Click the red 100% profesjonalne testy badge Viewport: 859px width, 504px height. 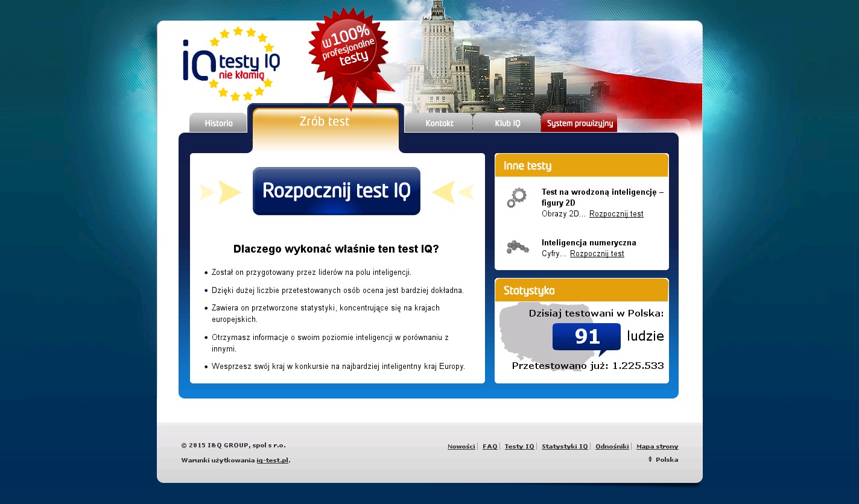pyautogui.click(x=348, y=49)
